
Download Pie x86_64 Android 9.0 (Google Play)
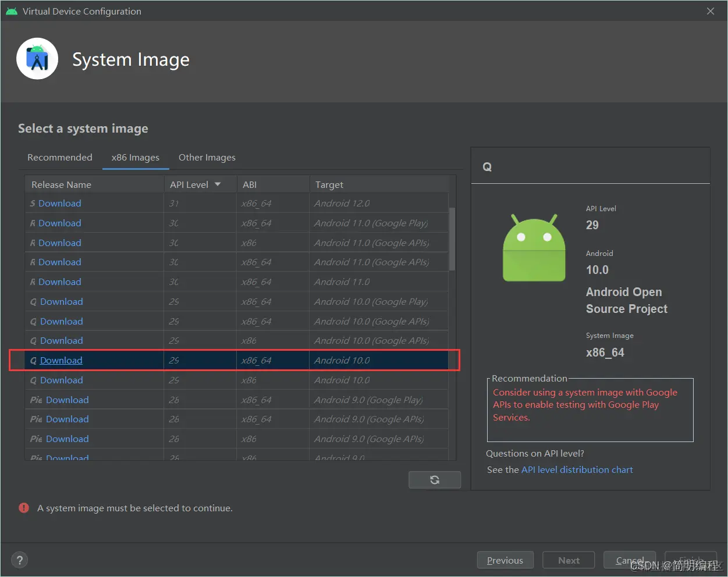(x=67, y=400)
